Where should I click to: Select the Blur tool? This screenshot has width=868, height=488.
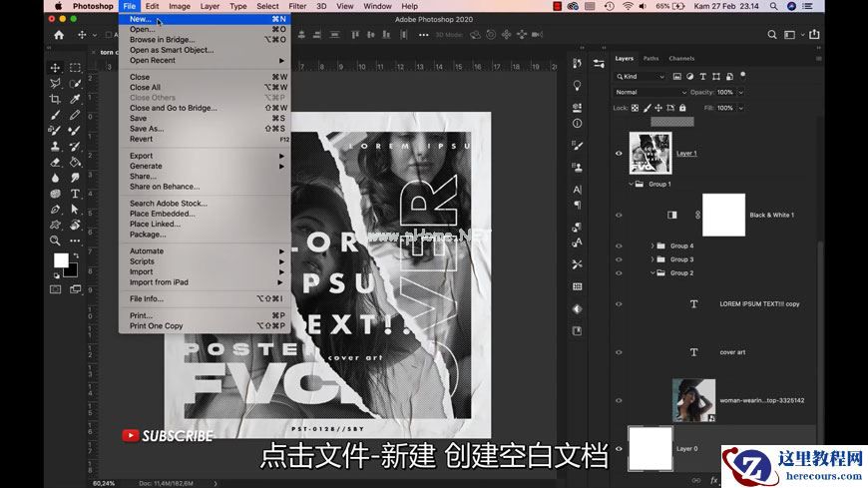pyautogui.click(x=55, y=178)
